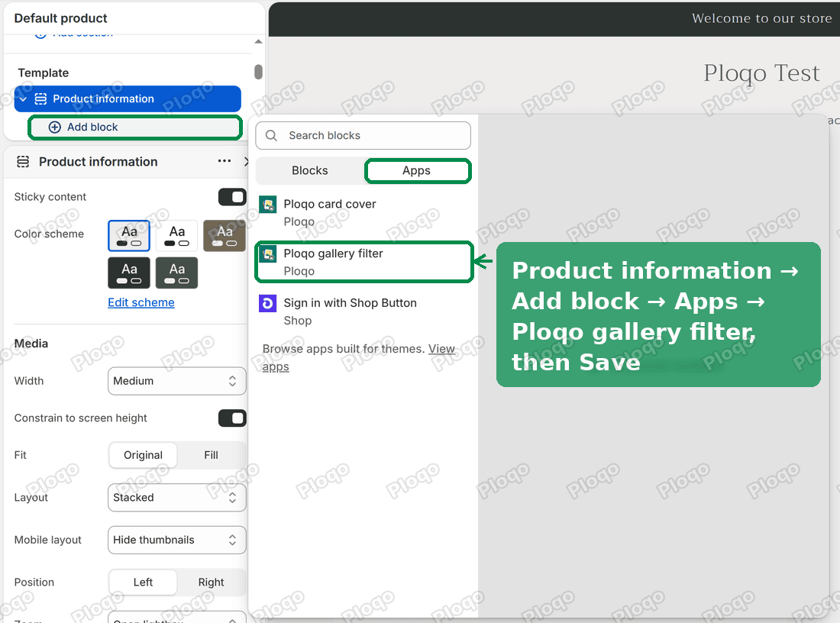Select the first light color scheme swatch
This screenshot has height=623, width=840.
click(129, 236)
